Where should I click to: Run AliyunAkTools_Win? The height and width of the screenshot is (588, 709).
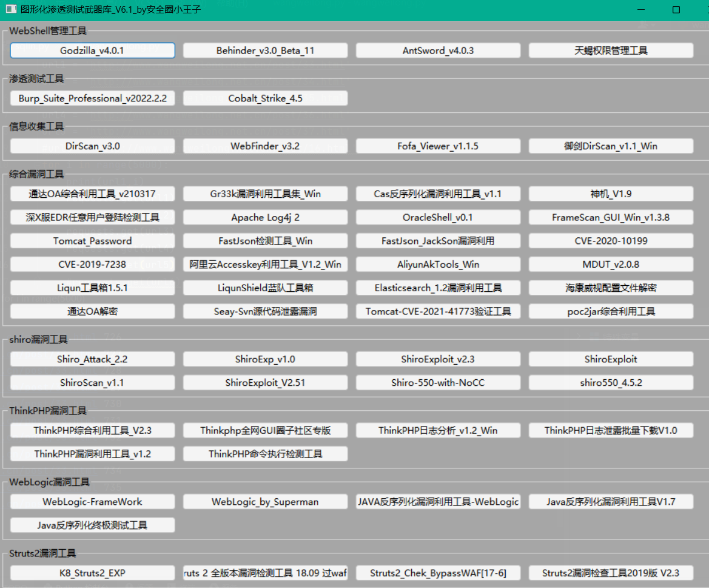(438, 264)
